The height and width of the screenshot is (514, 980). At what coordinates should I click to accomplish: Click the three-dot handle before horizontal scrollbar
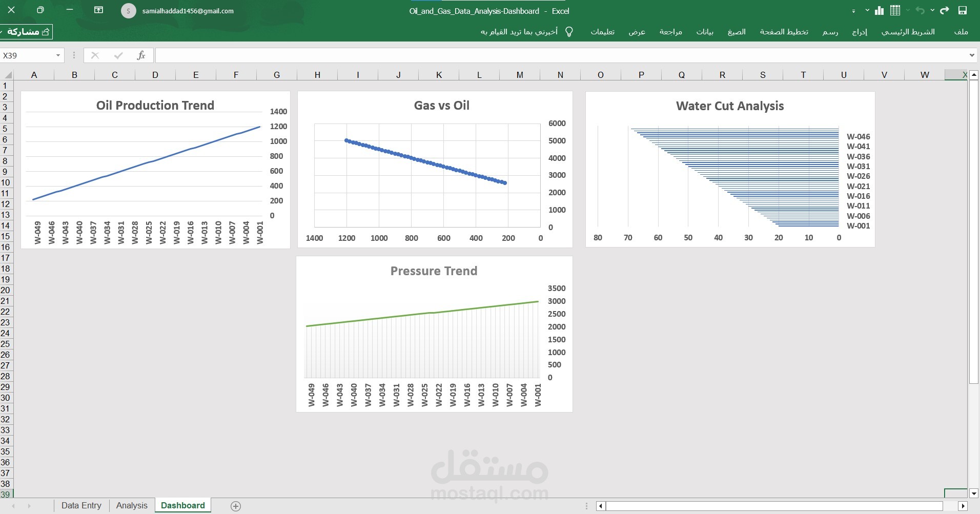tap(587, 506)
